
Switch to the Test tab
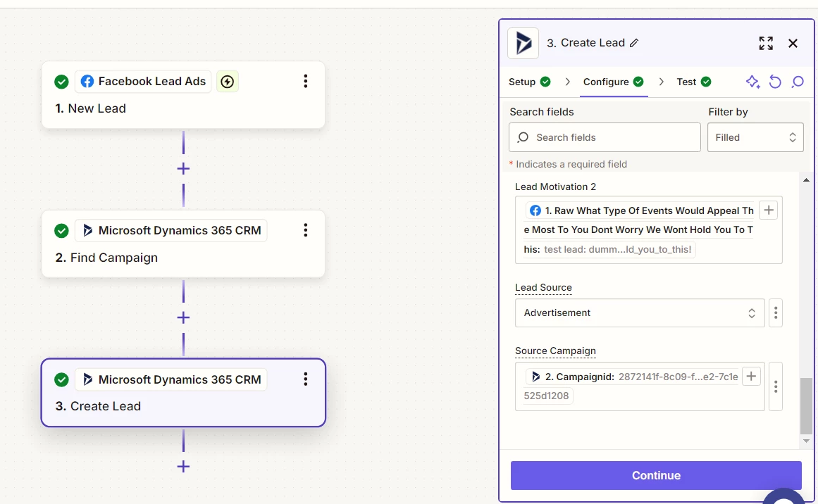[694, 82]
